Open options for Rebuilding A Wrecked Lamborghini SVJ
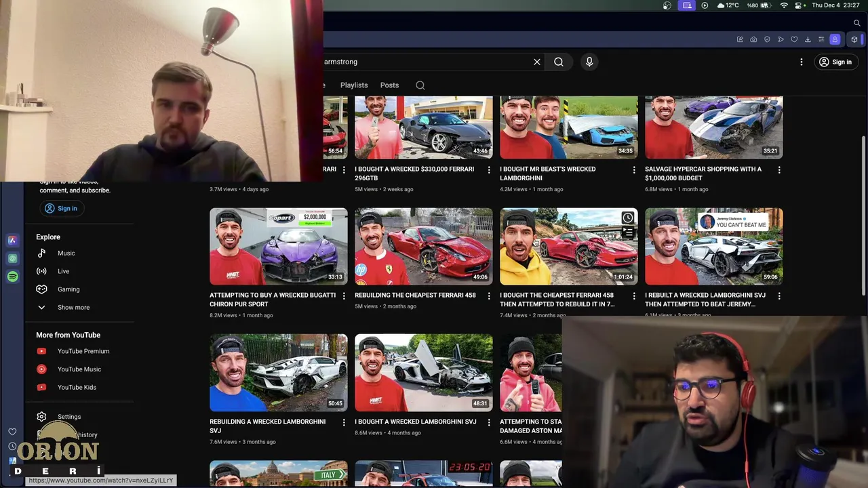The width and height of the screenshot is (868, 488). 344,422
